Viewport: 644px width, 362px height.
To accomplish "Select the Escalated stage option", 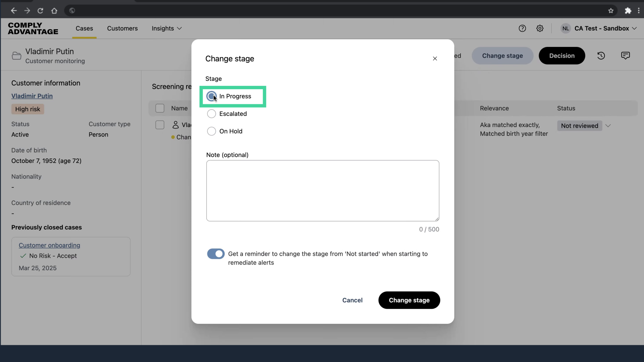I will pos(212,114).
